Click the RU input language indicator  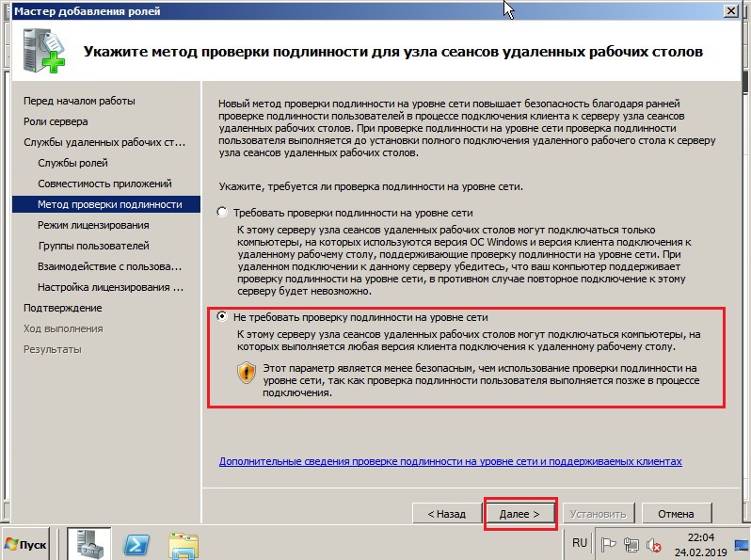[580, 543]
